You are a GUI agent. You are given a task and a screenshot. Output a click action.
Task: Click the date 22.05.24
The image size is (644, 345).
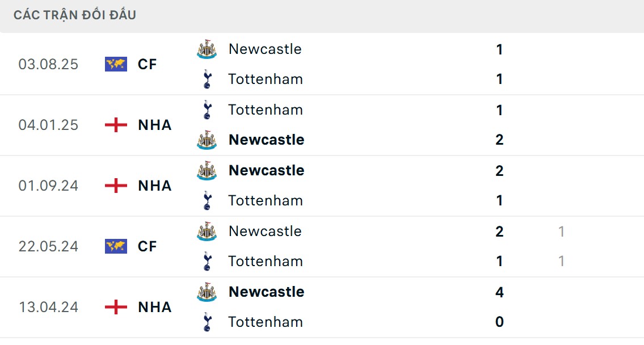(x=49, y=246)
